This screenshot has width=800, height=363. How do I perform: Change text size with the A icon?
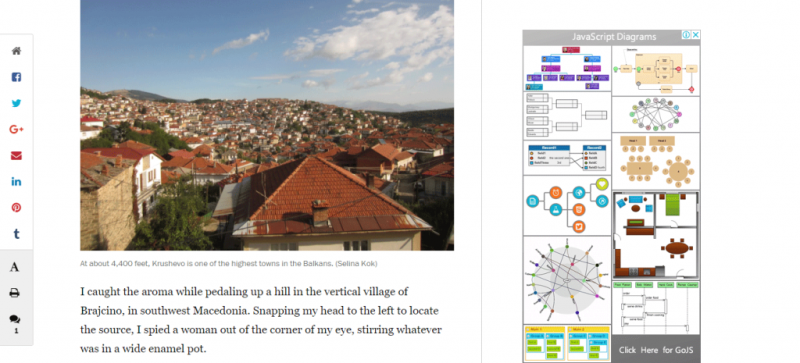click(15, 267)
